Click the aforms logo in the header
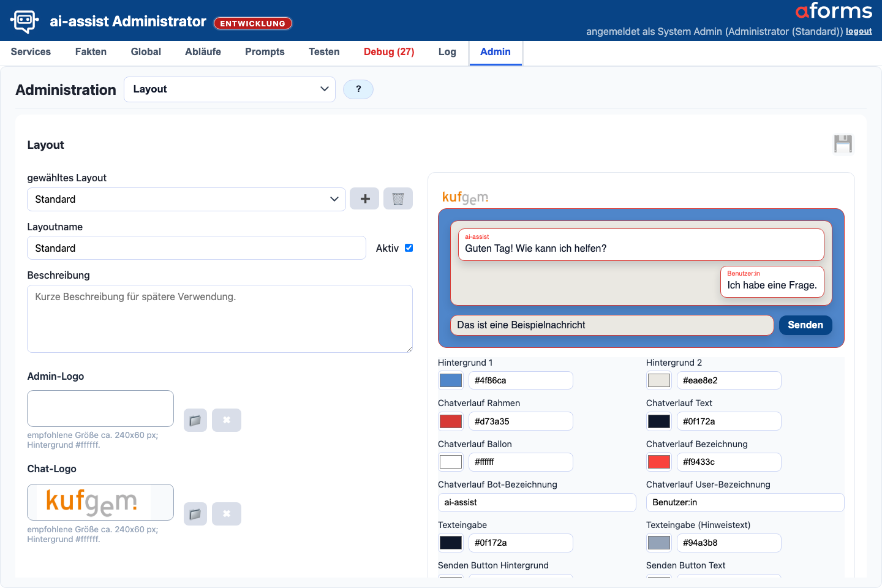Image resolution: width=882 pixels, height=588 pixels. (834, 11)
